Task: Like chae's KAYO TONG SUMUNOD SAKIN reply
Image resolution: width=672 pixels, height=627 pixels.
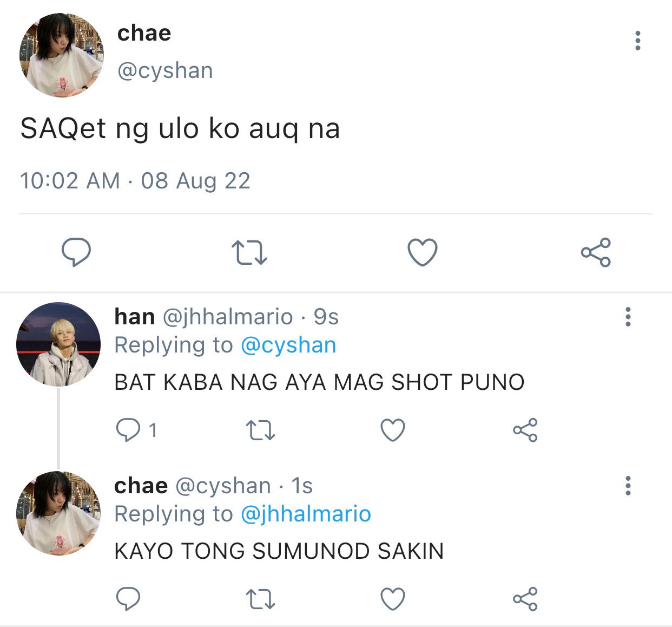Action: point(393,599)
